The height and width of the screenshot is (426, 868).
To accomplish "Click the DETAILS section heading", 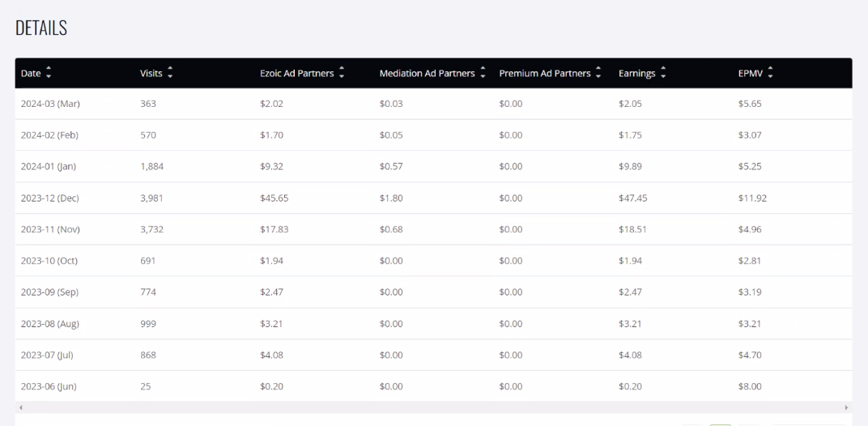I will (x=41, y=28).
